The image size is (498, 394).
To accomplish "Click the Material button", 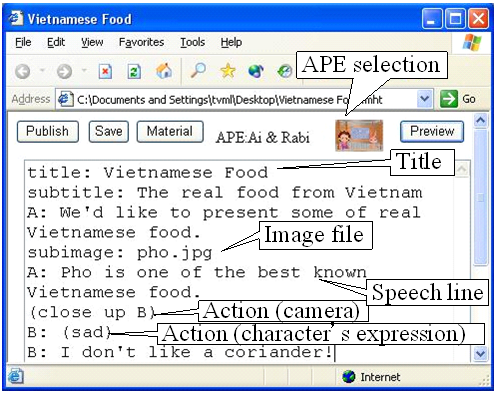I will (x=170, y=132).
